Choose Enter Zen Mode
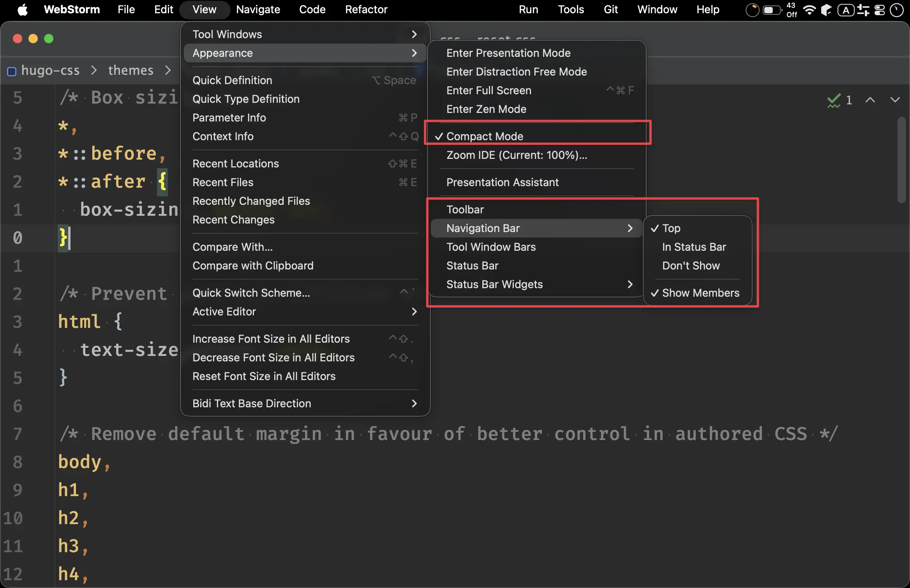The width and height of the screenshot is (910, 588). [486, 109]
